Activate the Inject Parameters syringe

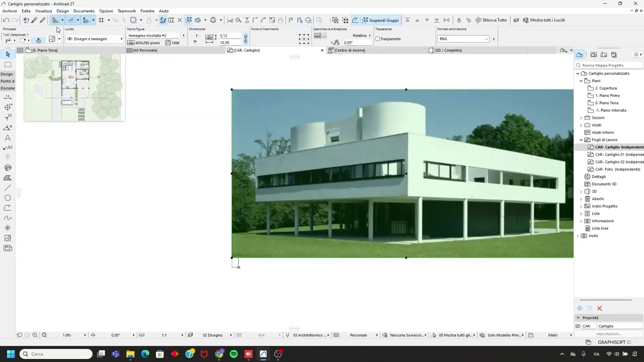[x=42, y=20]
